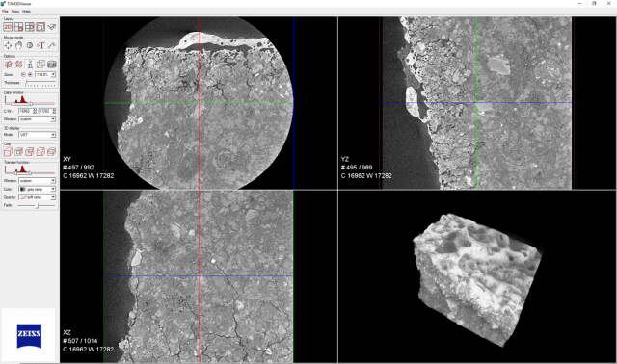The width and height of the screenshot is (617, 364).
Task: Click the Data window center value field
Action: click(27, 112)
